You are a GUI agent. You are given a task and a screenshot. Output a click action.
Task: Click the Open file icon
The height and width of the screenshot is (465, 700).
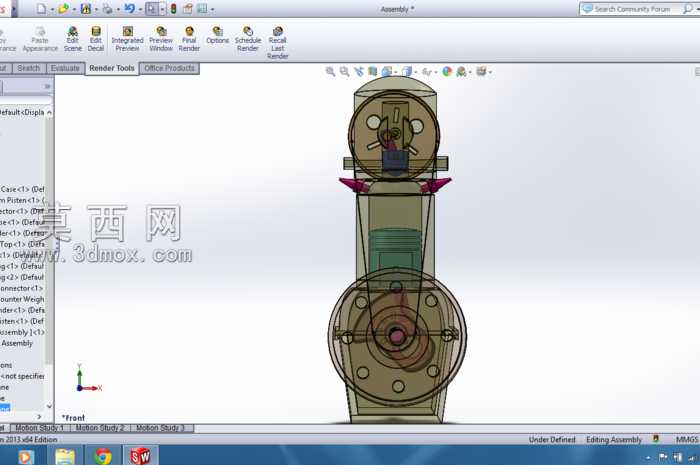click(63, 8)
